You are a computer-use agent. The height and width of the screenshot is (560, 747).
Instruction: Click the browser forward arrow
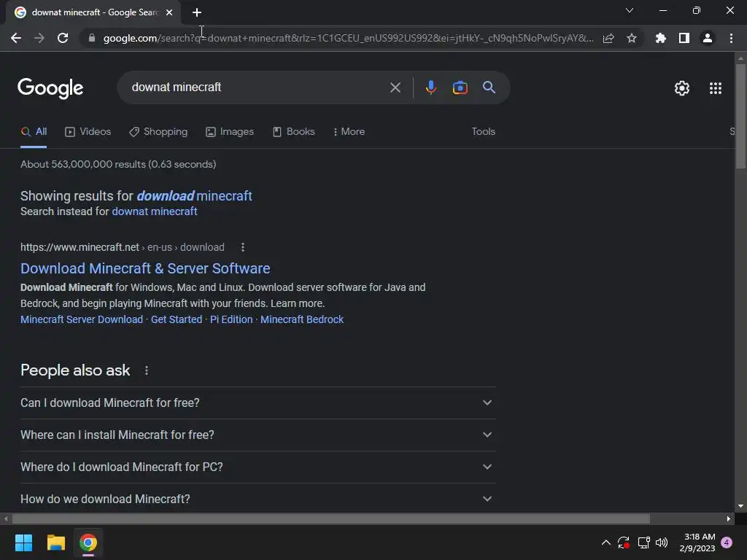39,38
